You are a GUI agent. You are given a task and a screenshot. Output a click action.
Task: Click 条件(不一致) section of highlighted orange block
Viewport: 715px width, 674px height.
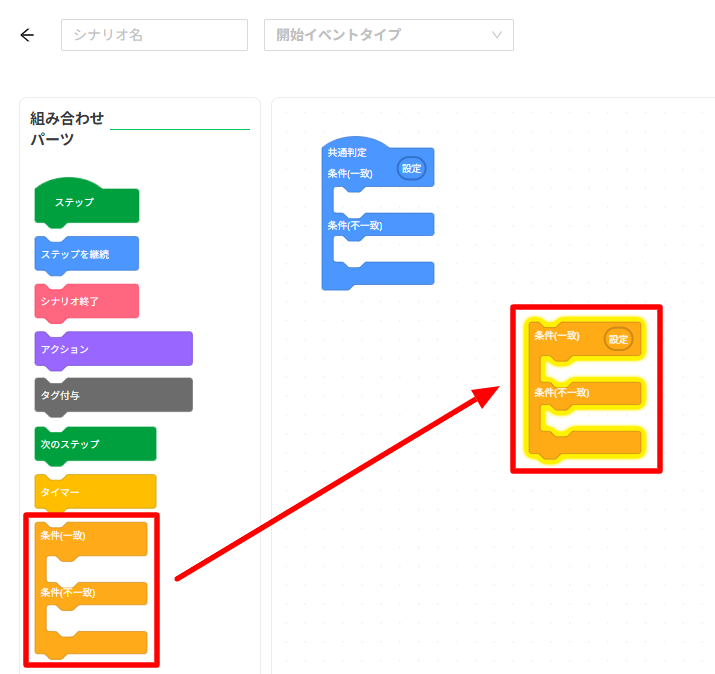pos(562,392)
